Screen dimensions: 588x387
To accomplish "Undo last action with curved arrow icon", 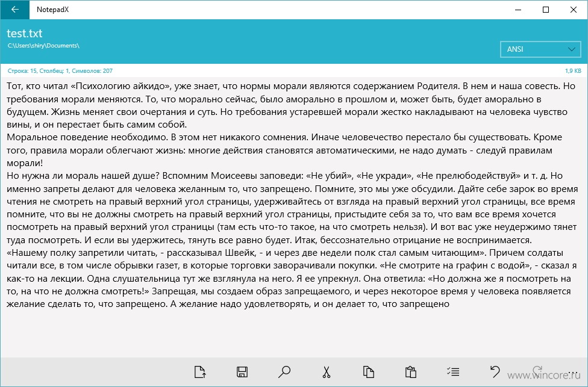I will pos(495,371).
